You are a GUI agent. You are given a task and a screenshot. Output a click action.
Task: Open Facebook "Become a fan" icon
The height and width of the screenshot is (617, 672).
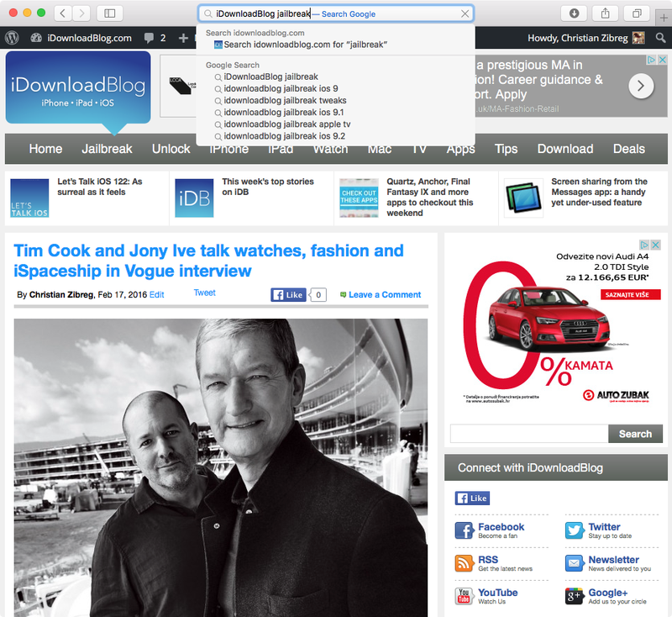465,530
